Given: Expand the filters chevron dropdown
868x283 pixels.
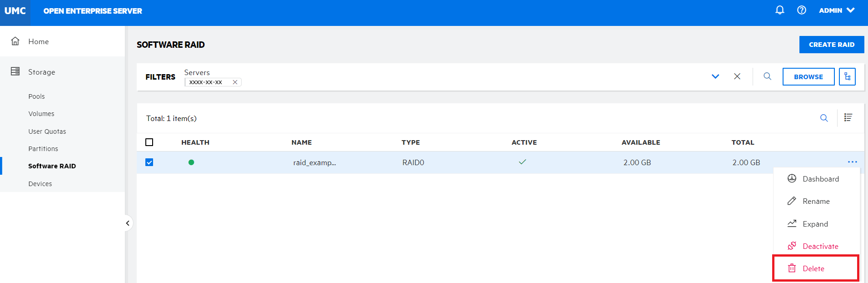Looking at the screenshot, I should tap(715, 76).
